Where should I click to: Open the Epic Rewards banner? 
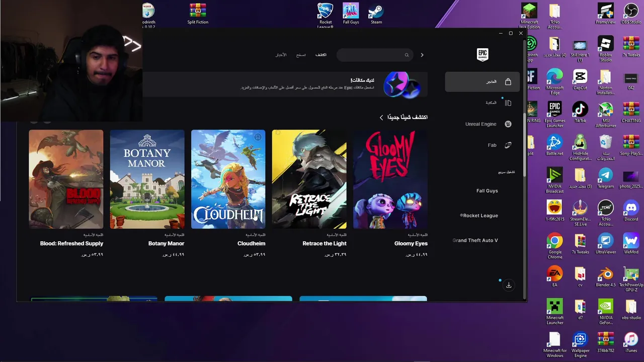point(285,84)
